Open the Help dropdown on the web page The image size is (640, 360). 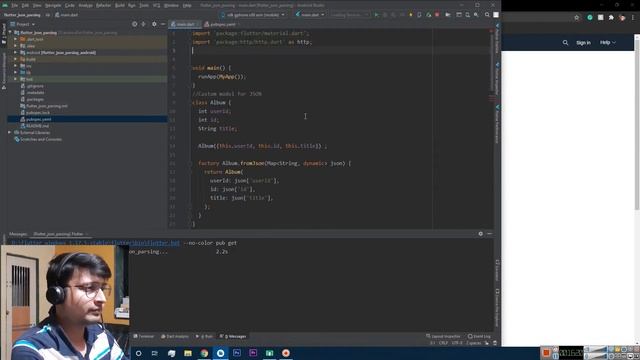[607, 42]
